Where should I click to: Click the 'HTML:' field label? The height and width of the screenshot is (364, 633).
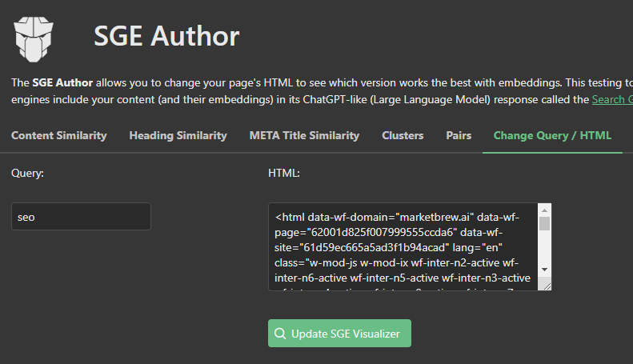pos(283,172)
